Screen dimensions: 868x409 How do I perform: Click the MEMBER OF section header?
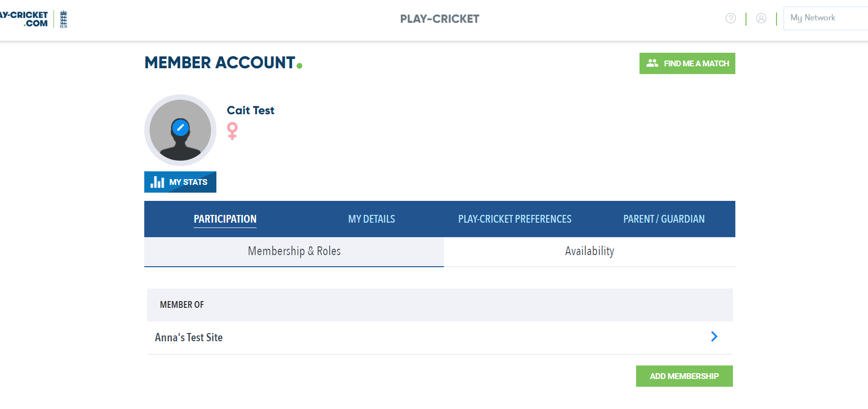click(440, 305)
